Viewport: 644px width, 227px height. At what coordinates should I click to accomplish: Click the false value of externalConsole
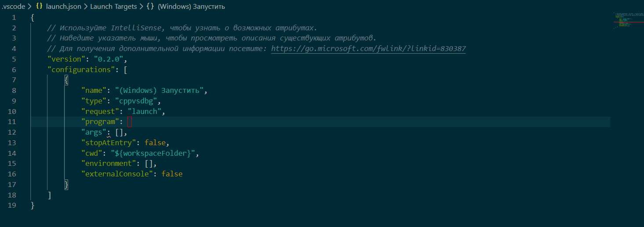point(172,174)
